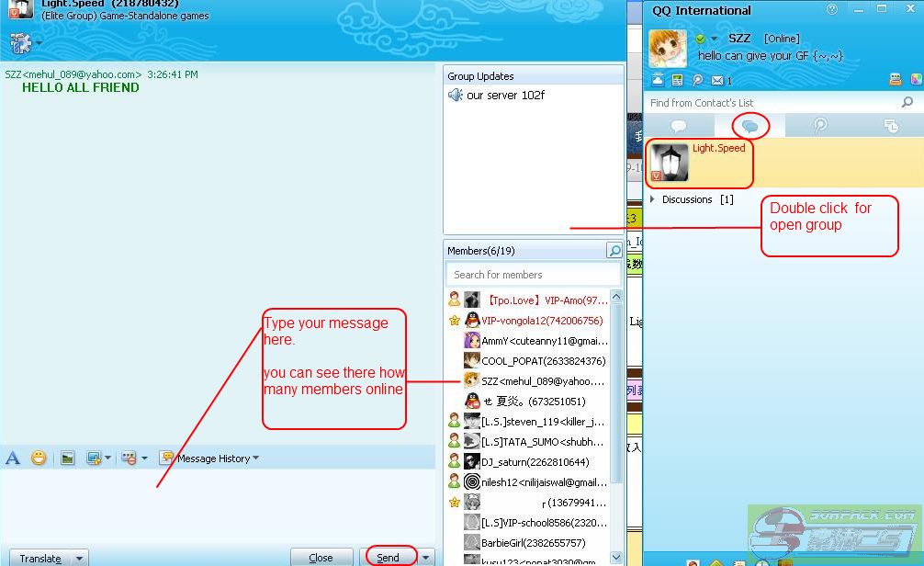Select the Light.Speed group in QQ panel
The height and width of the screenshot is (566, 924).
(x=783, y=163)
